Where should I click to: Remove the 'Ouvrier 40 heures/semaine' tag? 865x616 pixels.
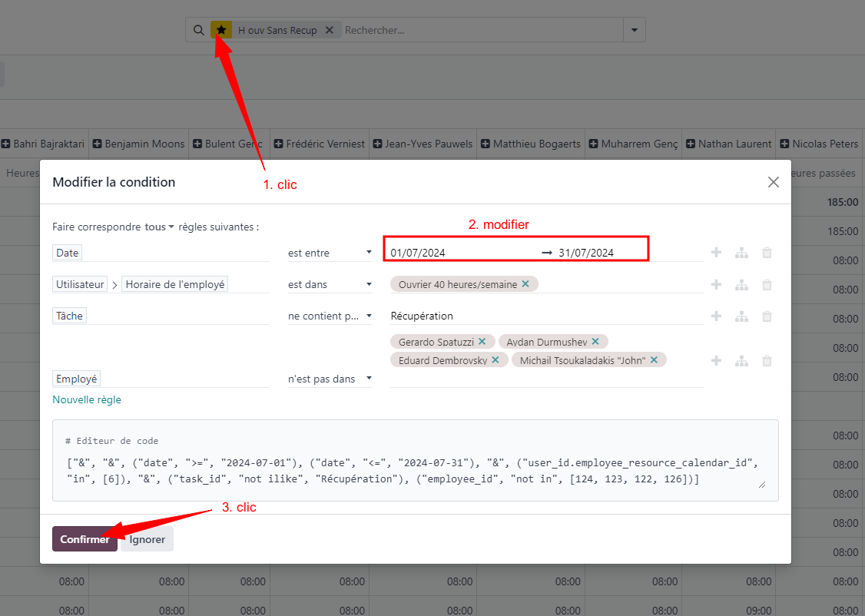tap(525, 284)
